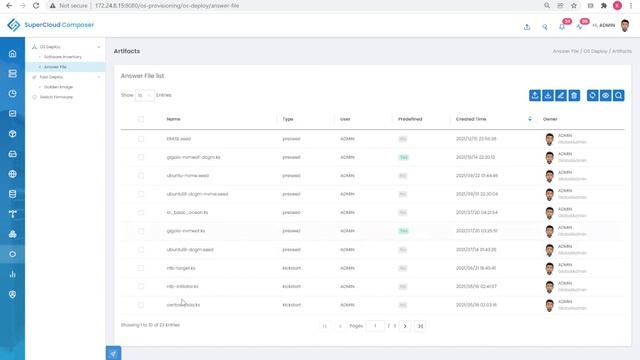Click the Name column header
The height and width of the screenshot is (360, 640).
173,119
